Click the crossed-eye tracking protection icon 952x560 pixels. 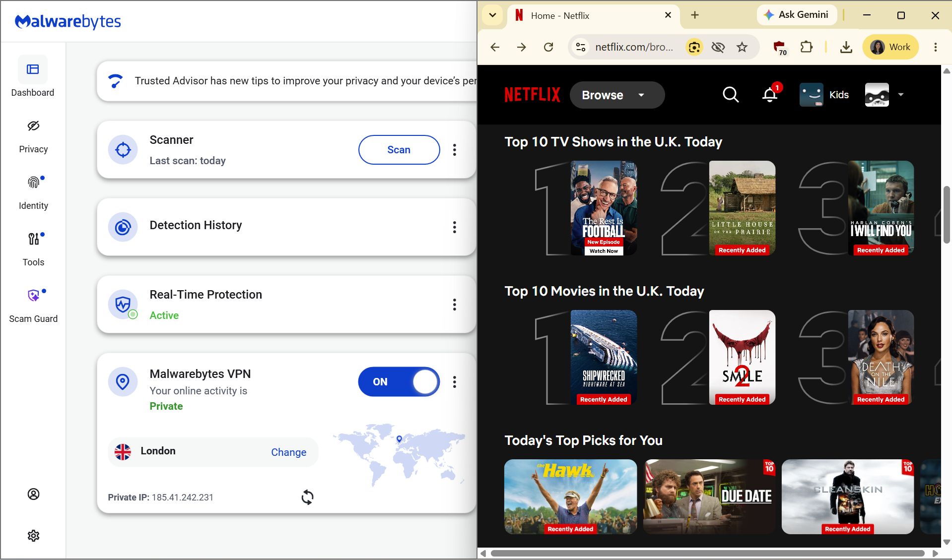tap(718, 47)
